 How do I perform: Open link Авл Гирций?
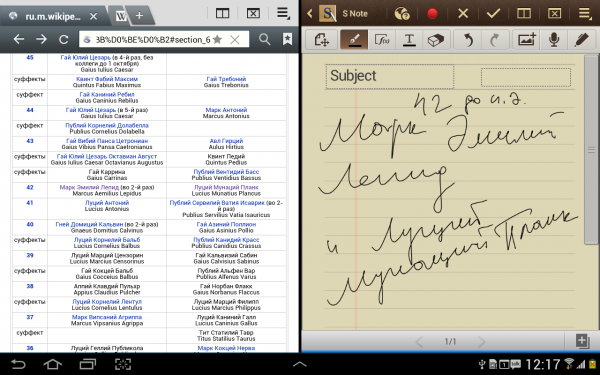(x=226, y=141)
